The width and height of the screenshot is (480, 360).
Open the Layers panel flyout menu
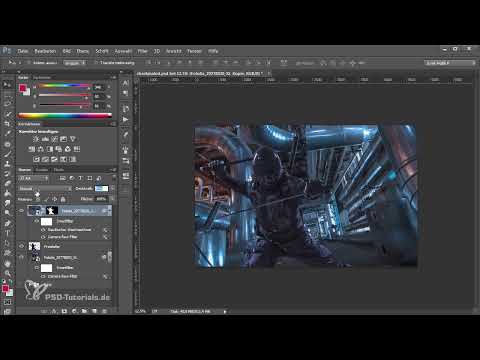coord(114,170)
